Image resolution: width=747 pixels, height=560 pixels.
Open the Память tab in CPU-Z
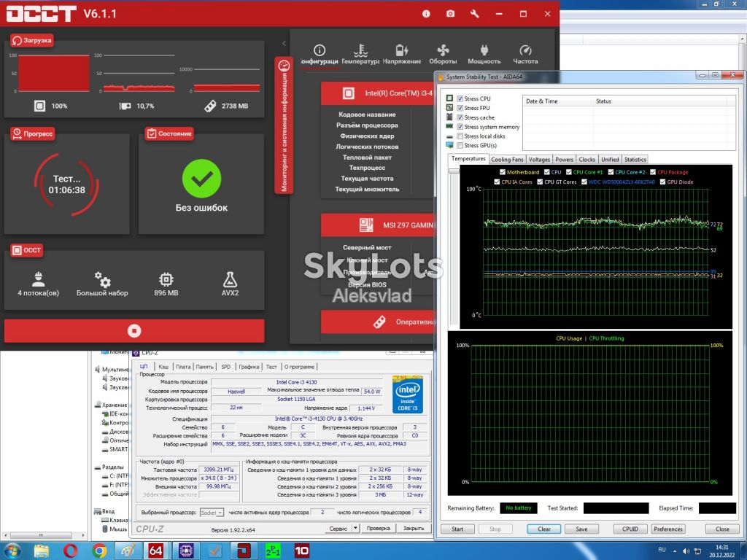pos(204,367)
